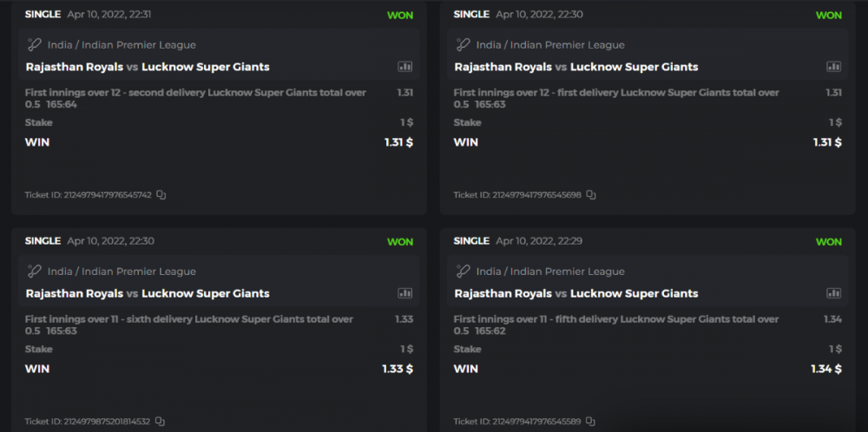Copy ticket ID ending in 545698

[x=591, y=195]
